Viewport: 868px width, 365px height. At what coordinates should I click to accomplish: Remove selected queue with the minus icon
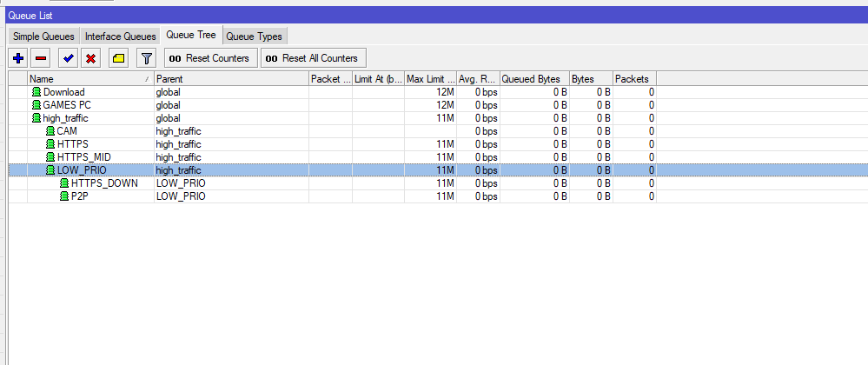point(41,58)
